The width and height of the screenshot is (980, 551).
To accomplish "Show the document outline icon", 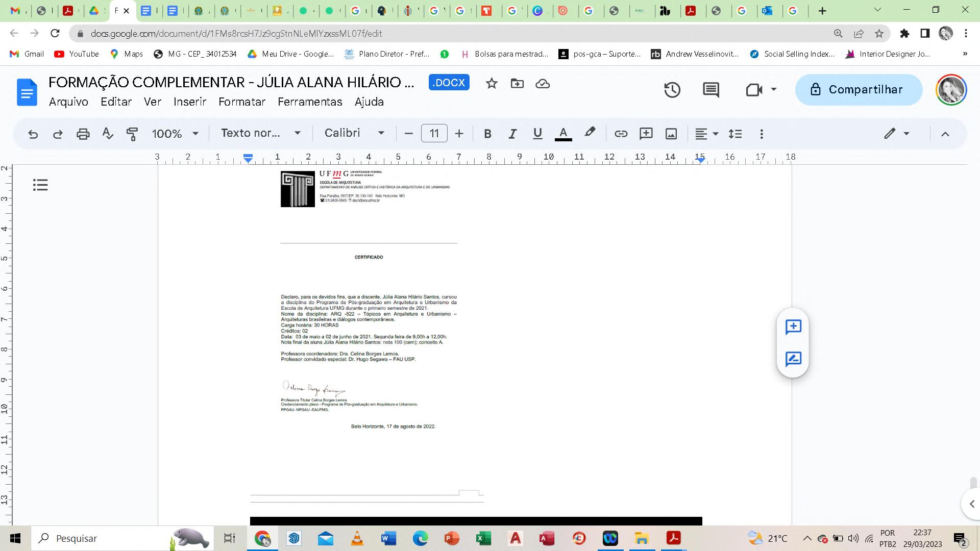I will click(x=40, y=185).
